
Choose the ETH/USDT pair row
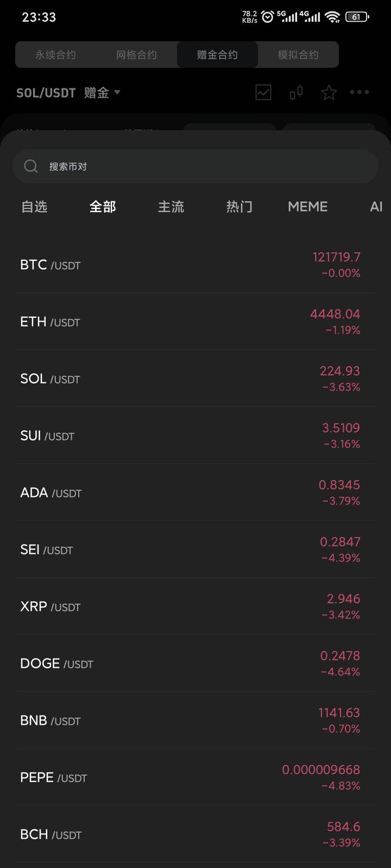195,322
